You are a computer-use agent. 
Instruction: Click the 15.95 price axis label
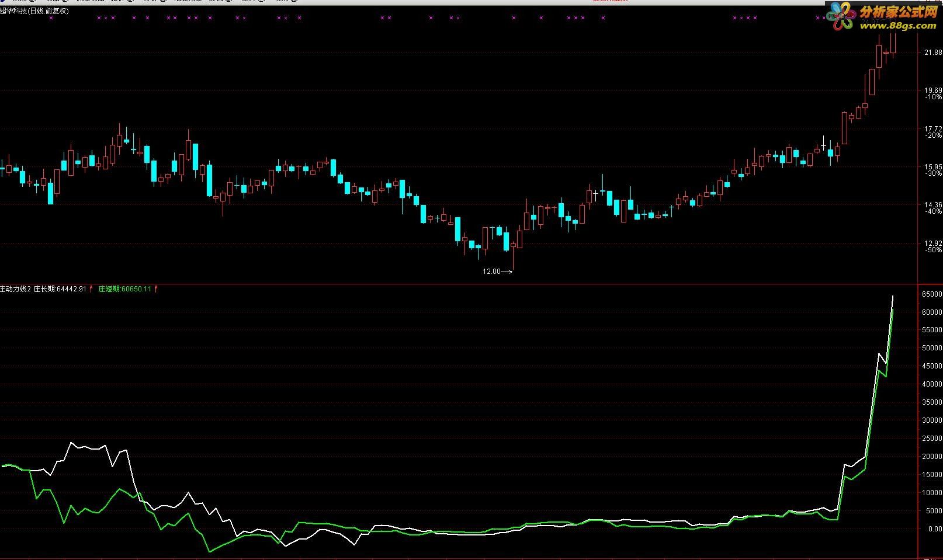pyautogui.click(x=934, y=167)
